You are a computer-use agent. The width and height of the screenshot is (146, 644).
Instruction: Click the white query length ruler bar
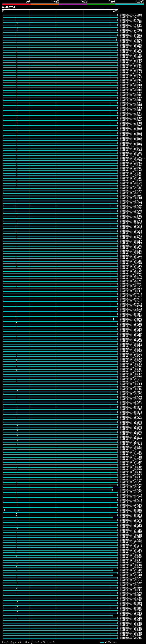coord(60,9)
